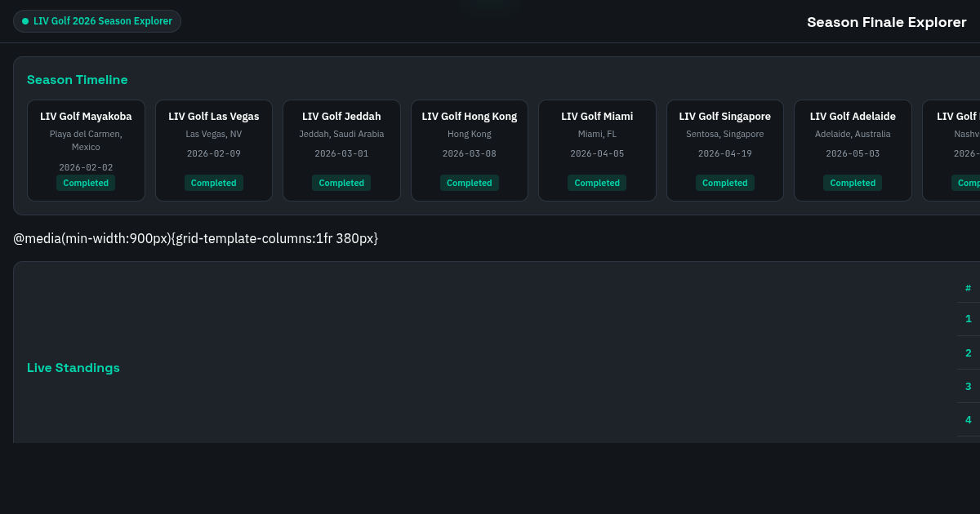Click the date 2026-03-08 on the Hong Kong card
This screenshot has width=980, height=514.
point(470,153)
